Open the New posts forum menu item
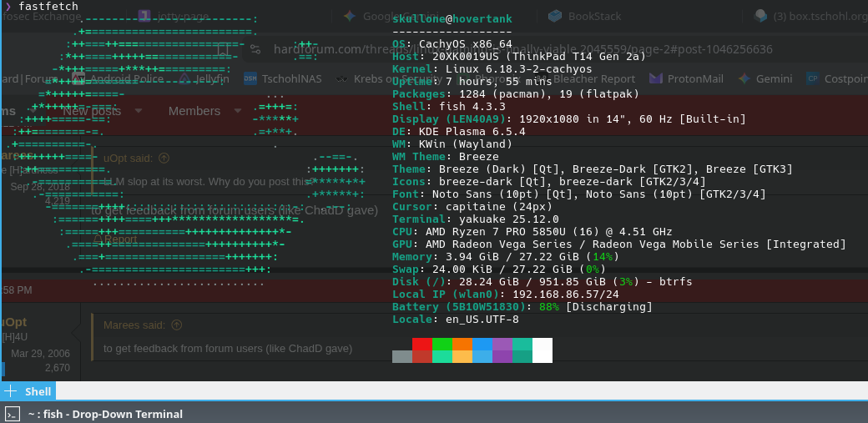The image size is (868, 423). [x=91, y=111]
